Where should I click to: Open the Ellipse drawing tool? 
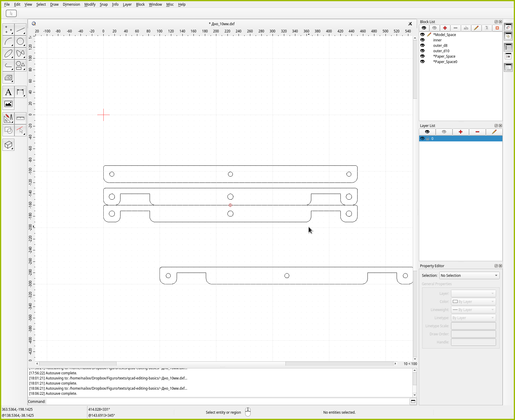click(8, 54)
